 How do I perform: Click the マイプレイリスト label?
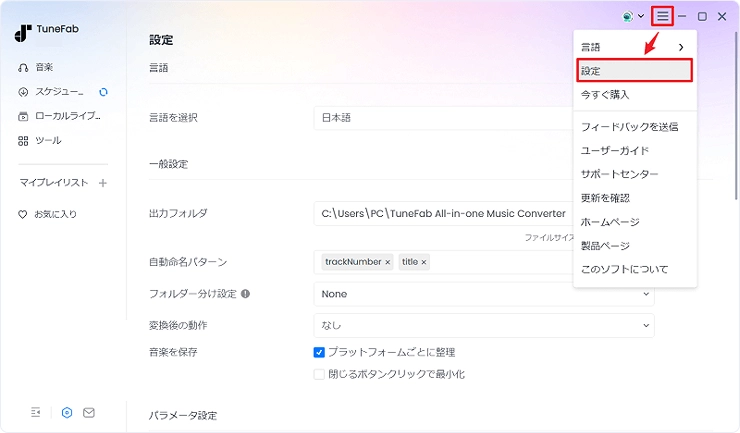pos(54,183)
